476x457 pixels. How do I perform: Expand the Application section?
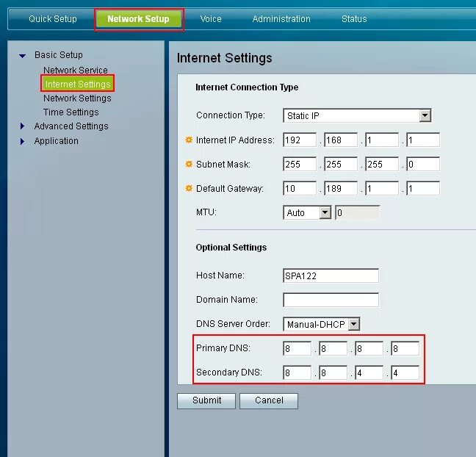22,141
